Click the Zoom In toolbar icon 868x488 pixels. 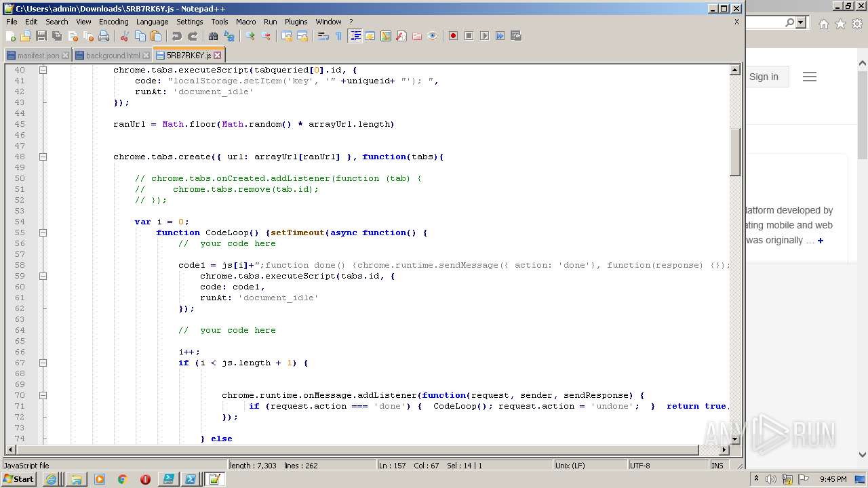[250, 36]
